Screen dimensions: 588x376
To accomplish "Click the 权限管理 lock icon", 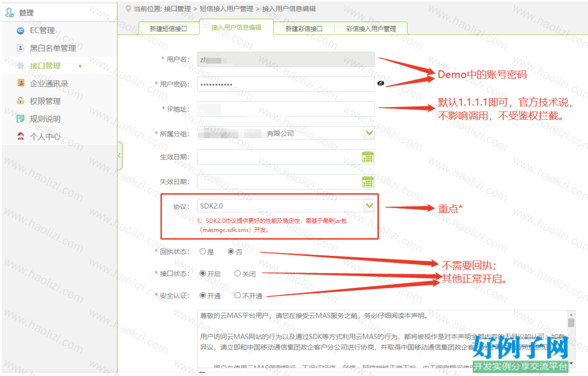I will coord(20,101).
